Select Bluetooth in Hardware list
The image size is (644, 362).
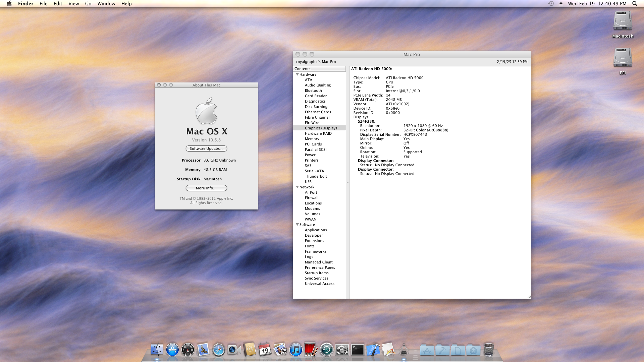click(319, 90)
